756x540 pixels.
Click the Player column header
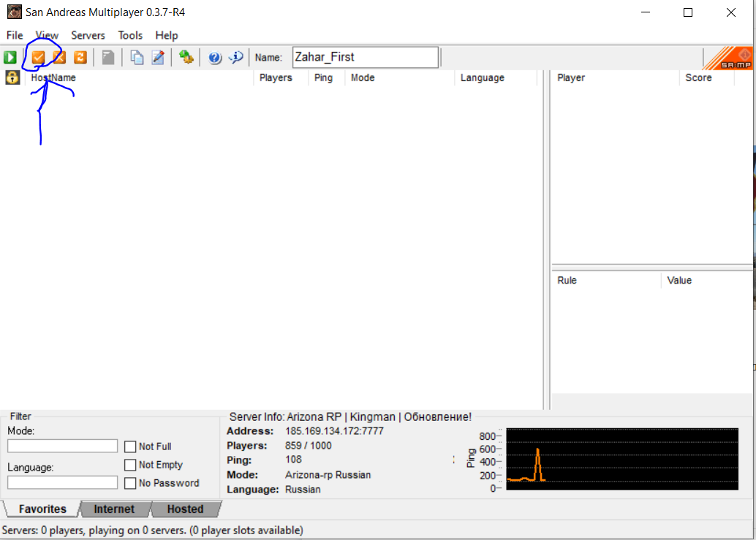(616, 77)
